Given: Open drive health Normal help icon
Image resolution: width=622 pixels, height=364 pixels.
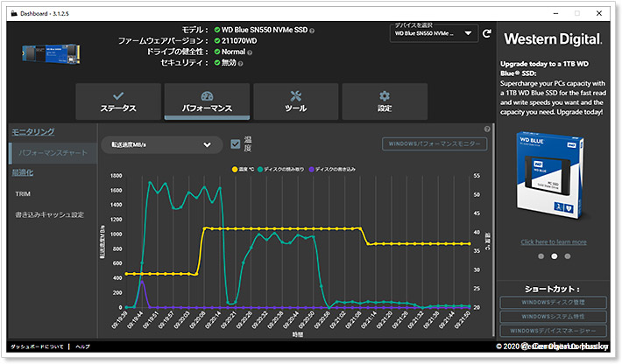Looking at the screenshot, I should click(250, 52).
